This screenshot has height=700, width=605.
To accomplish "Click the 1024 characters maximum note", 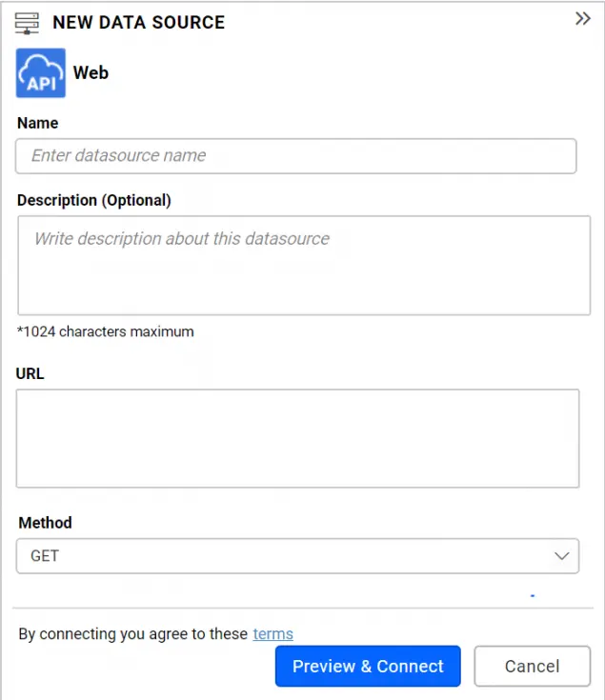I will [106, 332].
